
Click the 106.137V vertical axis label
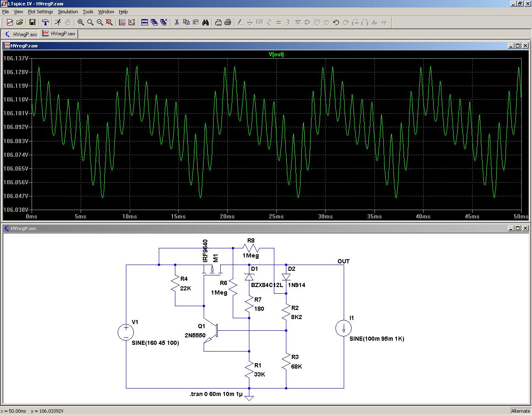pyautogui.click(x=16, y=58)
